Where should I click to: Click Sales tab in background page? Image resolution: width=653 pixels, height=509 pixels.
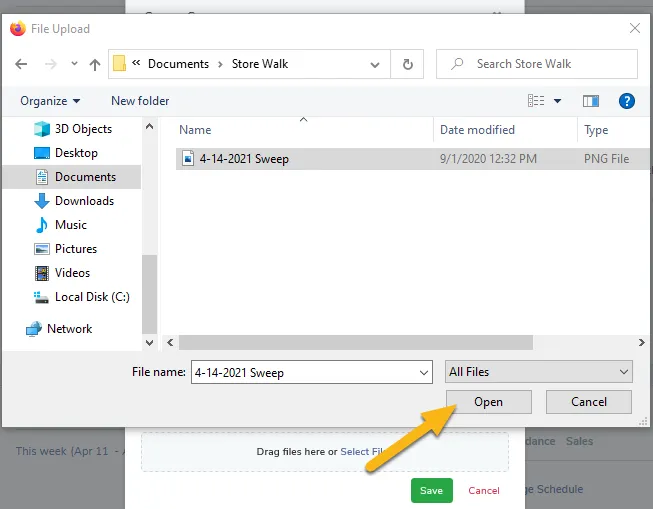[579, 441]
